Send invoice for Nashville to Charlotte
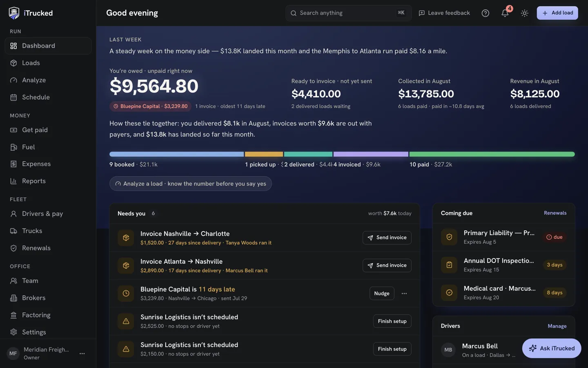The height and width of the screenshot is (368, 588). tap(387, 238)
